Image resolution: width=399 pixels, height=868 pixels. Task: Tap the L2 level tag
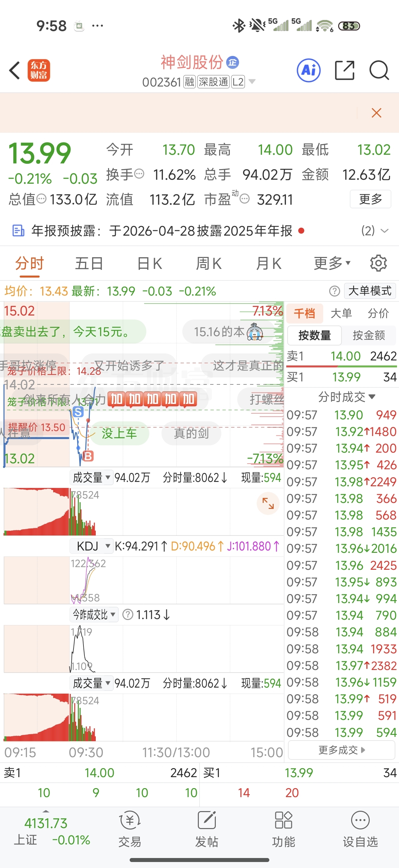(x=238, y=82)
